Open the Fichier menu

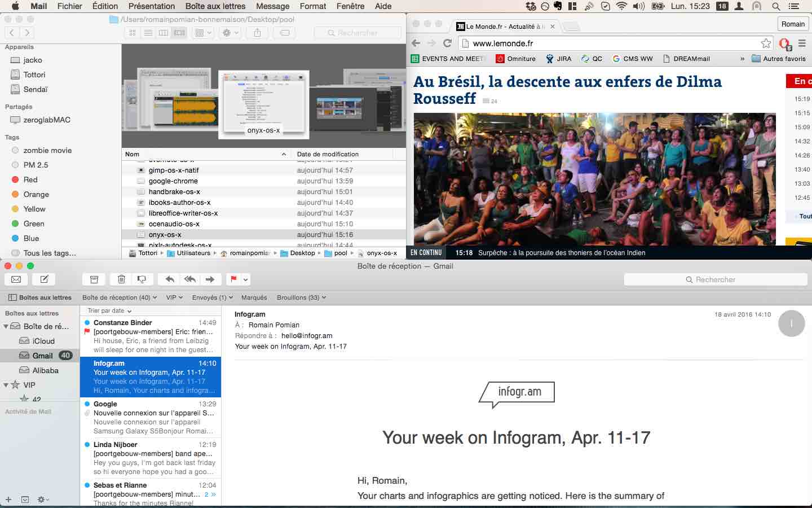pyautogui.click(x=69, y=6)
